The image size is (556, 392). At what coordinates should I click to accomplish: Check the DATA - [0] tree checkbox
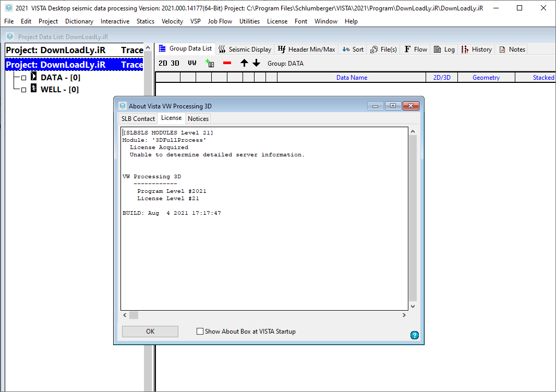(x=24, y=78)
